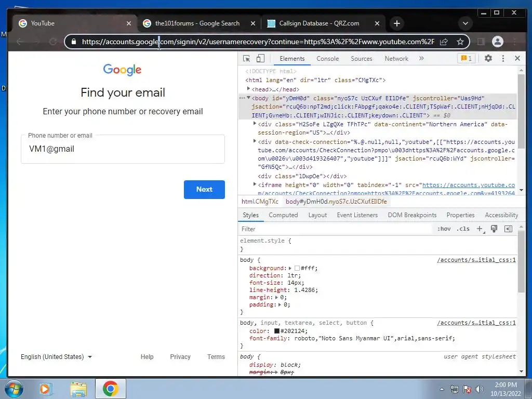Viewport: 532px width, 399px height.
Task: Switch to the Sources tab
Action: pos(362,59)
